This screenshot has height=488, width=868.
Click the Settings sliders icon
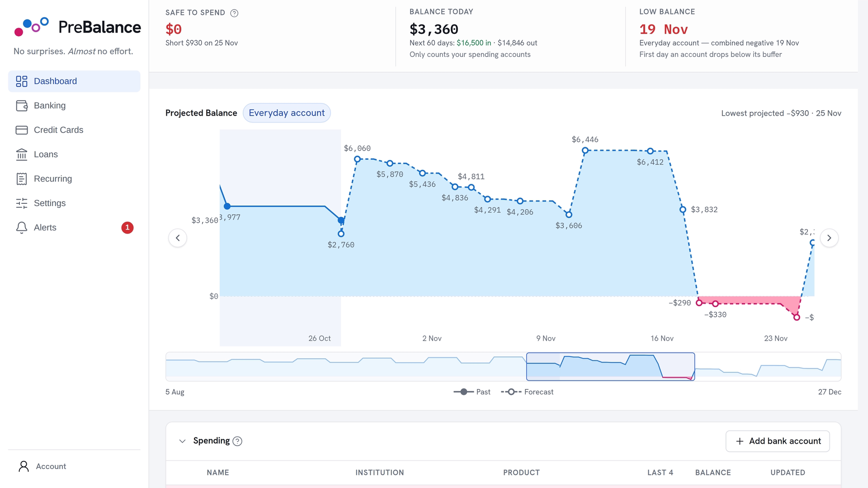[22, 203]
